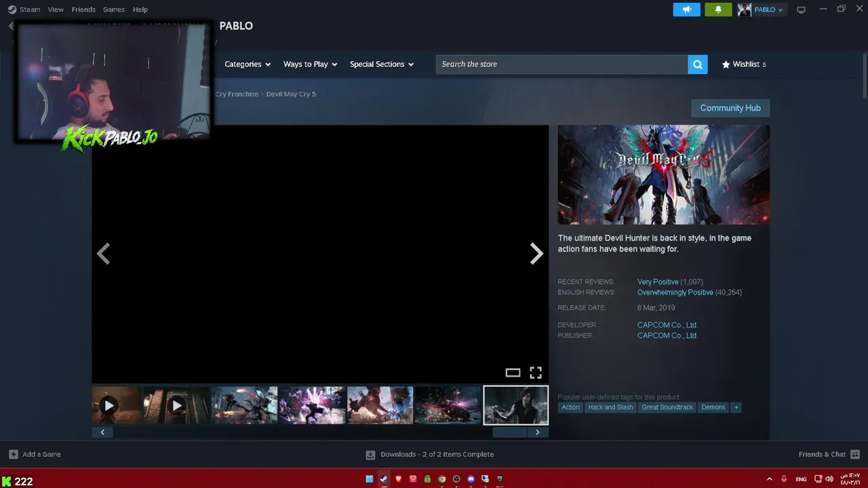Open the CAPCOM developer link
Image resolution: width=868 pixels, height=488 pixels.
[x=667, y=325]
